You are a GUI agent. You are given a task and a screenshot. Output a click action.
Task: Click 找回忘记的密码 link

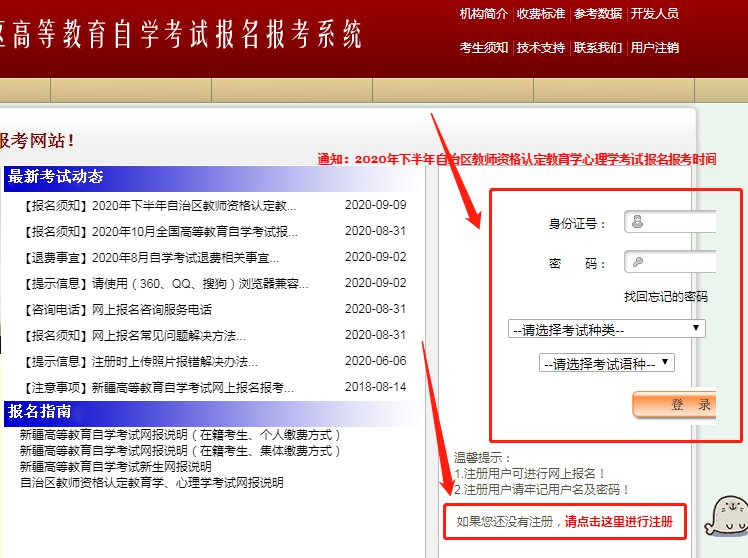pyautogui.click(x=665, y=296)
